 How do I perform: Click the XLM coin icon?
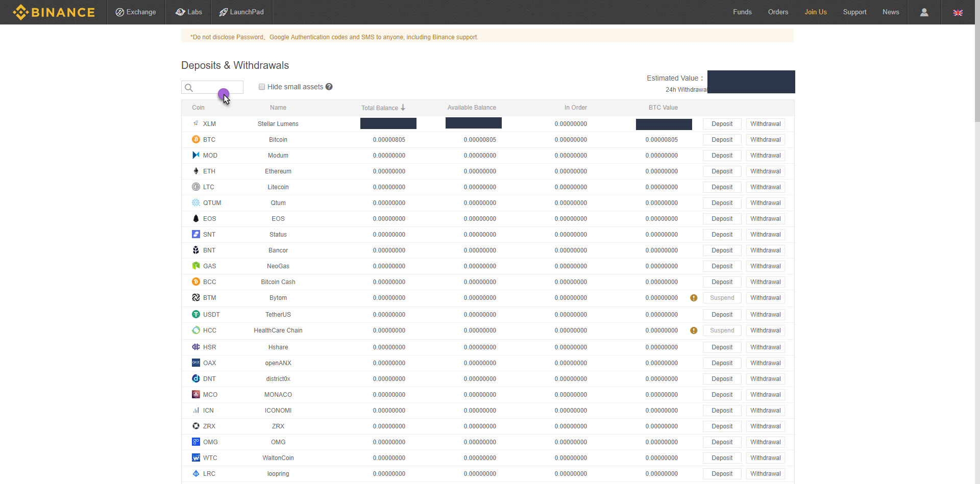(x=196, y=123)
